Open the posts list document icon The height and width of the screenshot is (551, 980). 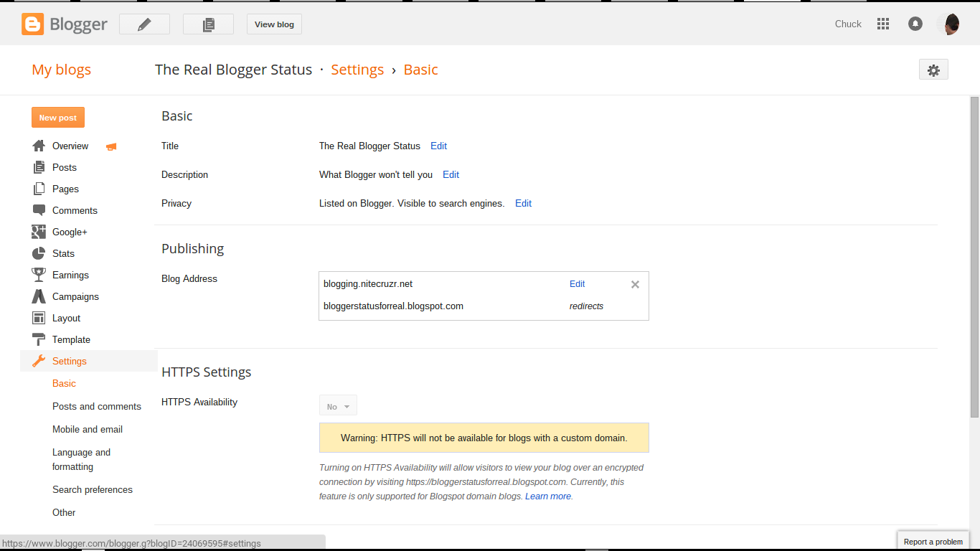pyautogui.click(x=208, y=24)
